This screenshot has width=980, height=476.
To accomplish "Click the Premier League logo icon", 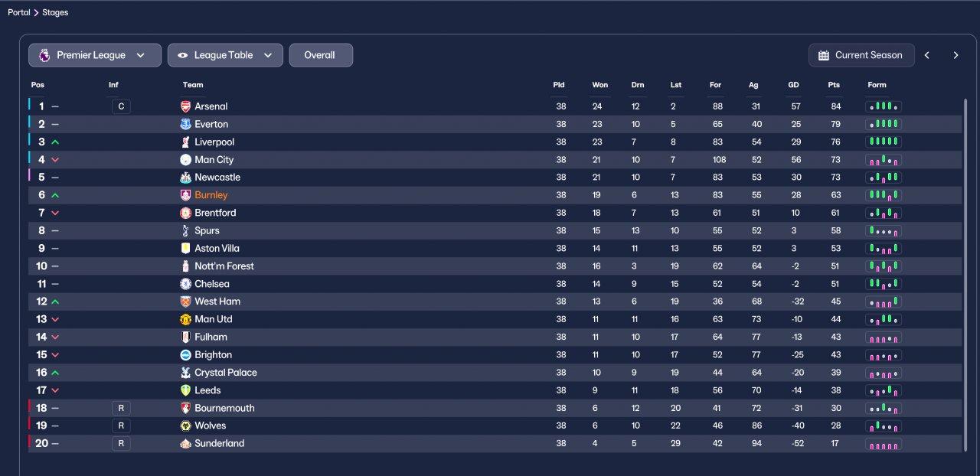I will coord(44,55).
